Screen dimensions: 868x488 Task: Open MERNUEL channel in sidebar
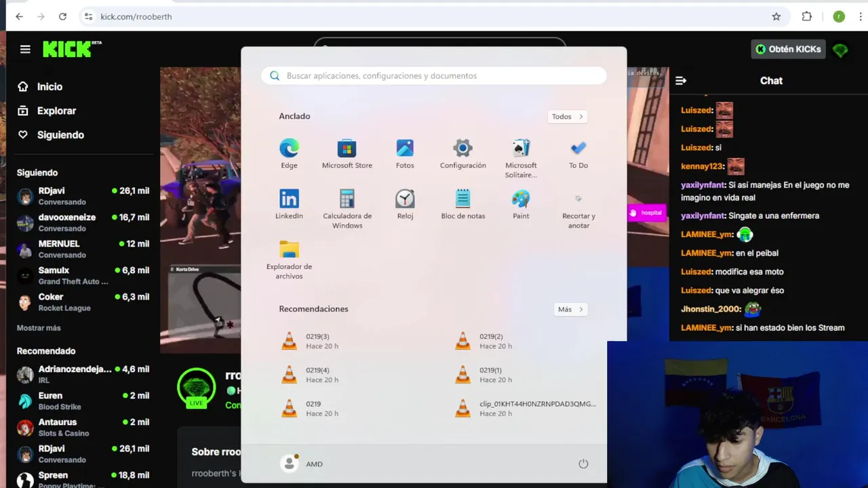pyautogui.click(x=83, y=249)
